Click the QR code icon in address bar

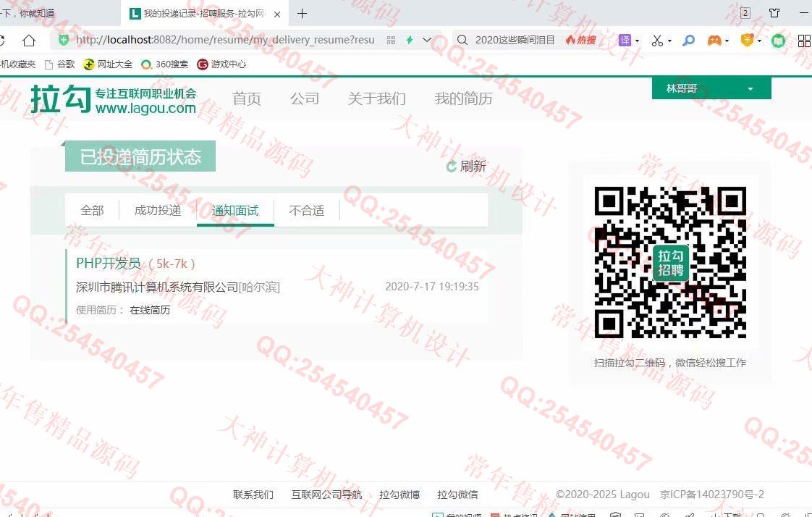391,40
